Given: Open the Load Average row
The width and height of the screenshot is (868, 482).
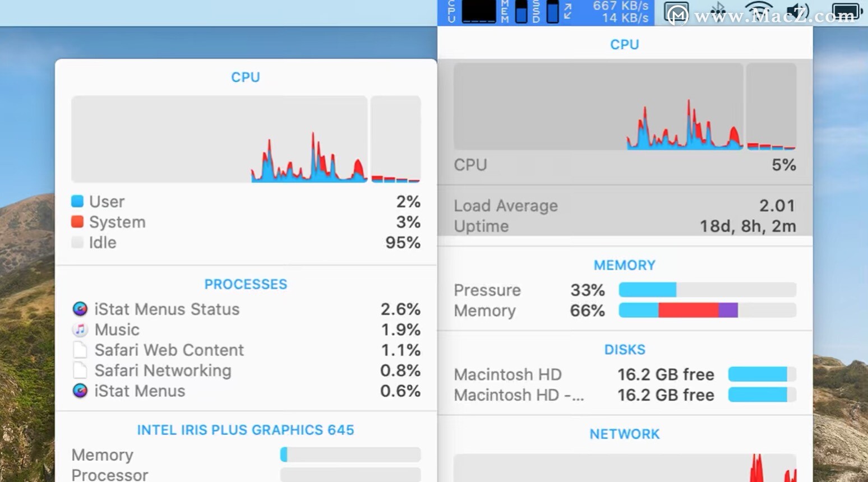Looking at the screenshot, I should [625, 206].
